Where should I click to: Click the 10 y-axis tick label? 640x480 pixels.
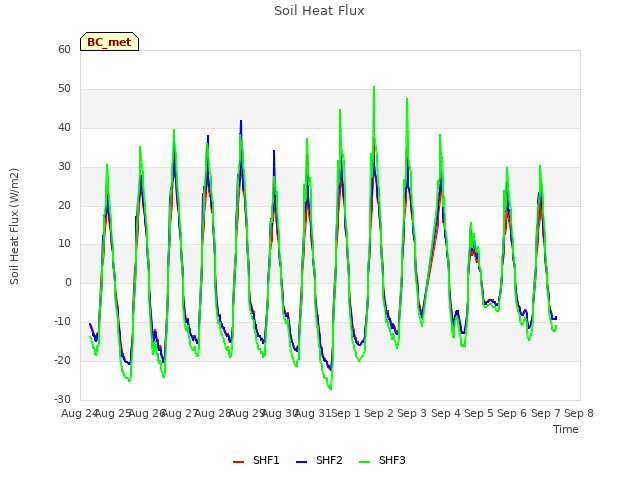coord(64,244)
